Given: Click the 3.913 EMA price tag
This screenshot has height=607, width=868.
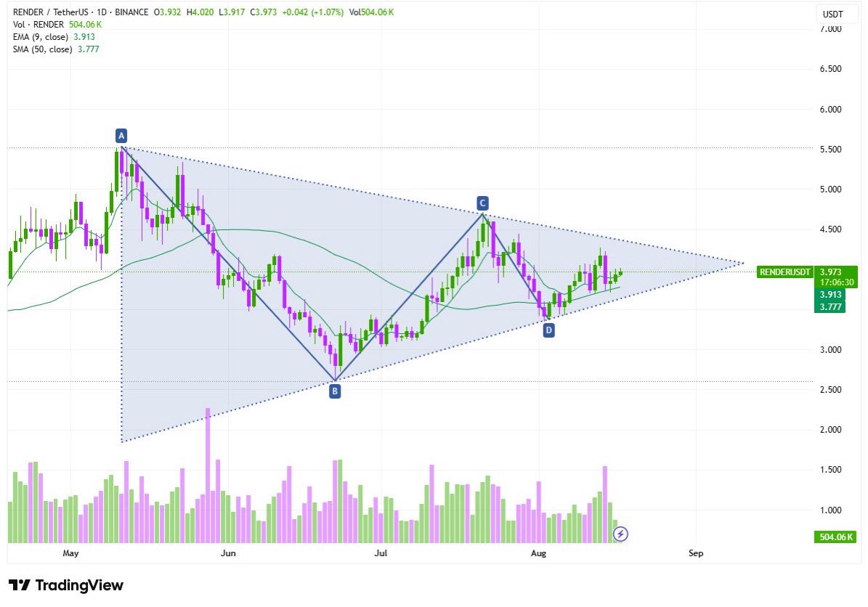Looking at the screenshot, I should pyautogui.click(x=830, y=295).
